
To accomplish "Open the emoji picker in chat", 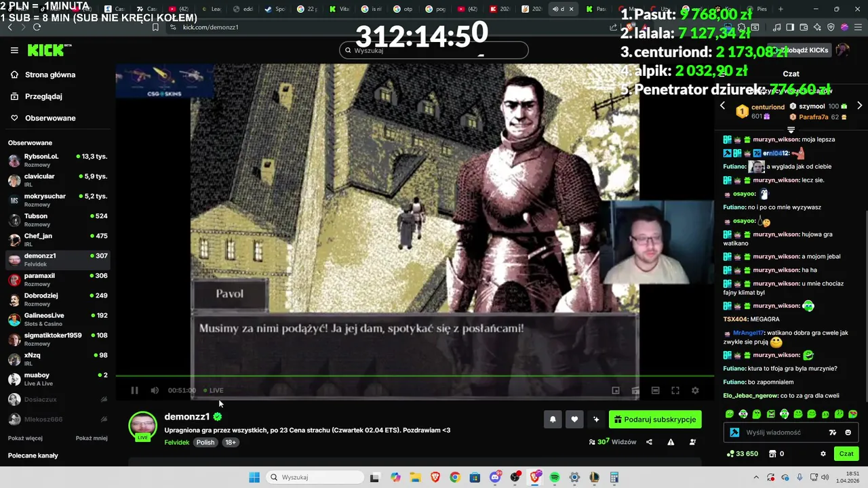I will [x=848, y=432].
